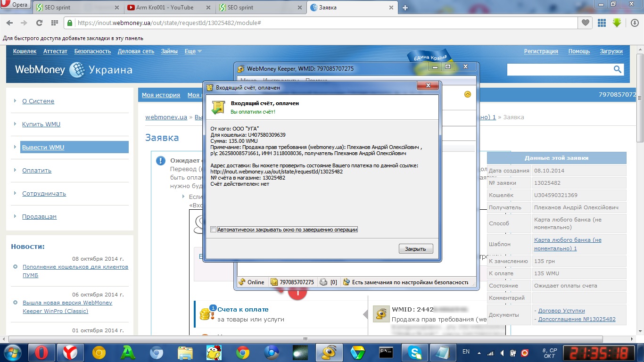Click the browser back arrow

tap(9, 23)
